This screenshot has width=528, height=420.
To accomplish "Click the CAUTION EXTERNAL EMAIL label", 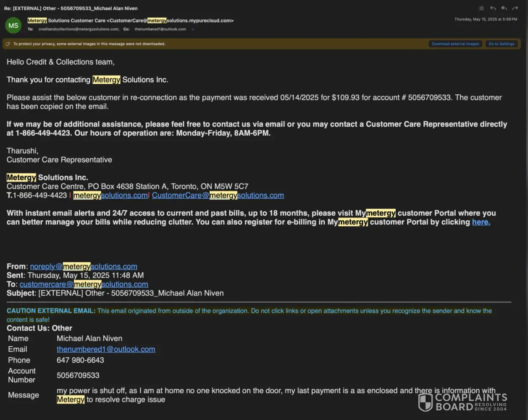I will pos(51,311).
